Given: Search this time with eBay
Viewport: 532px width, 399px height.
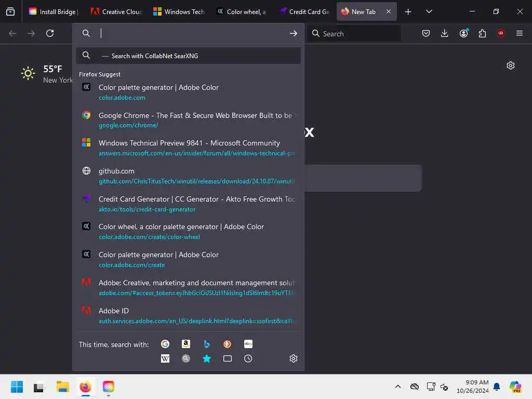Looking at the screenshot, I should (x=248, y=344).
